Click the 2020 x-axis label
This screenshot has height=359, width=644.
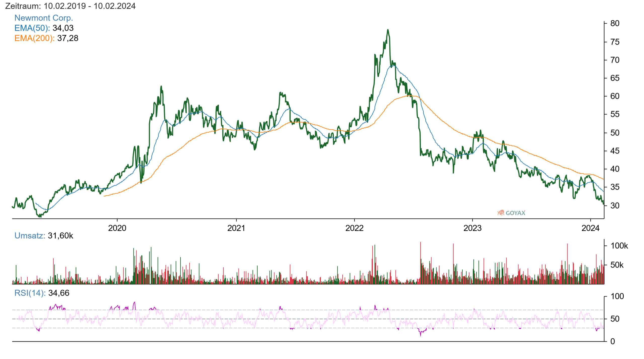117,228
